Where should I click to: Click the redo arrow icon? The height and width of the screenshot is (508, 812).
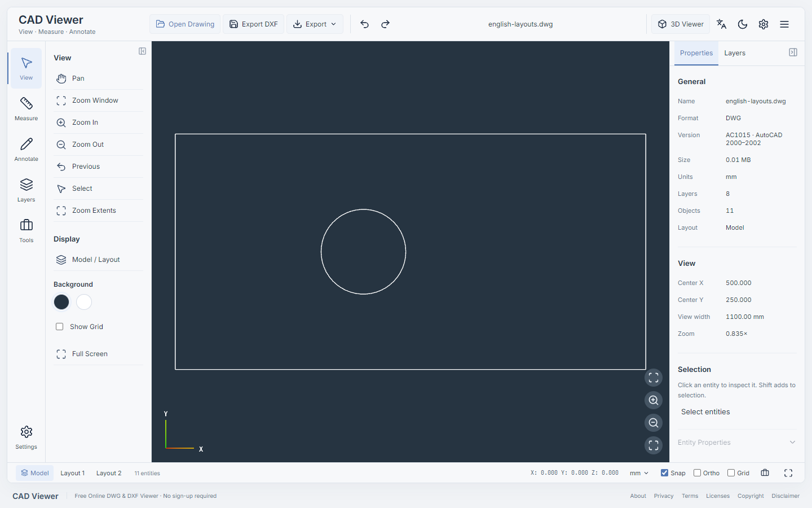pyautogui.click(x=385, y=24)
